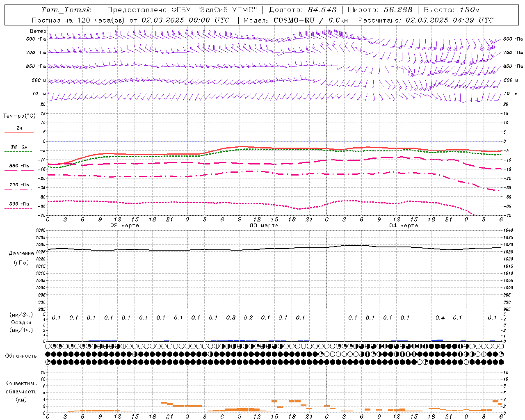The height and width of the screenshot is (420, 525).
Task: Click the precipitation value "0.3"
Action: point(231,317)
